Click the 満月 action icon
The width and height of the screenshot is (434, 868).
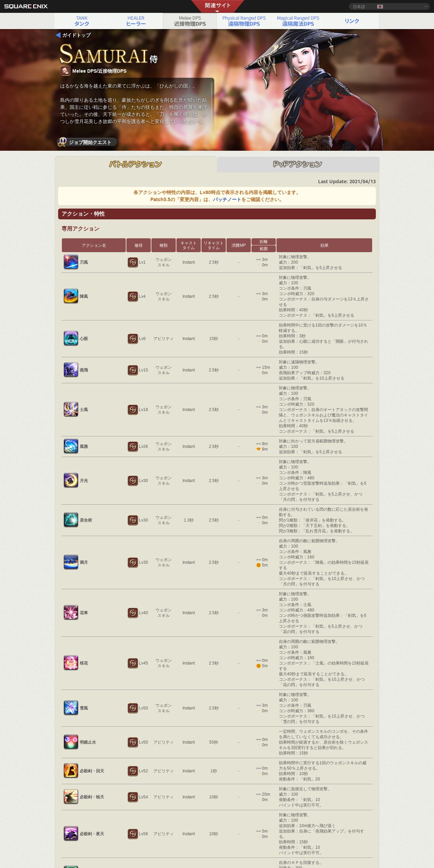click(71, 562)
